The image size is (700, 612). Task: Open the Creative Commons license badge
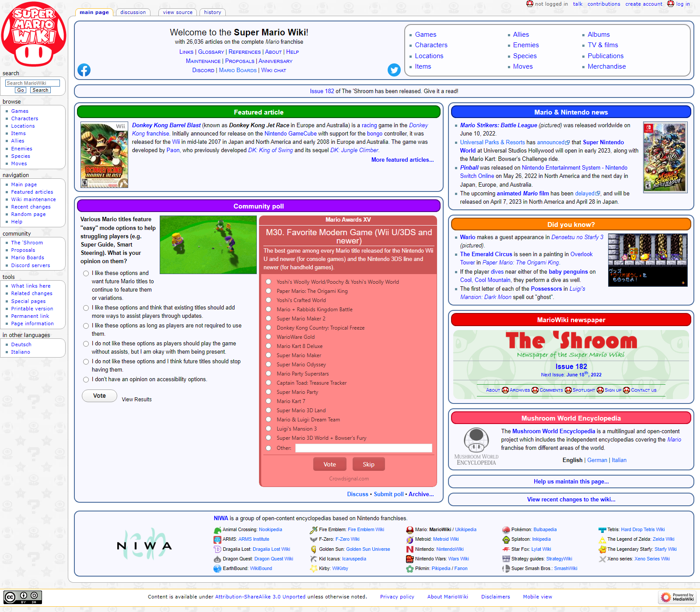click(x=23, y=597)
